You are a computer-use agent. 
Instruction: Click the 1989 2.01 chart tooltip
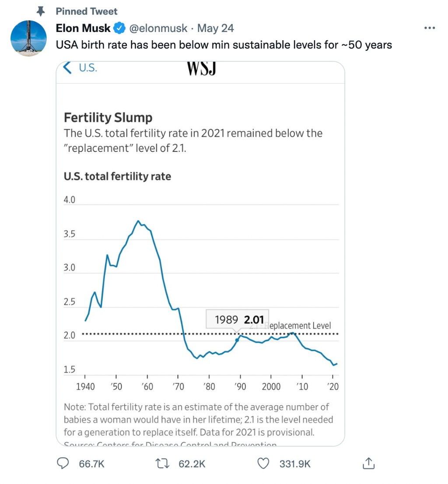[x=238, y=319]
